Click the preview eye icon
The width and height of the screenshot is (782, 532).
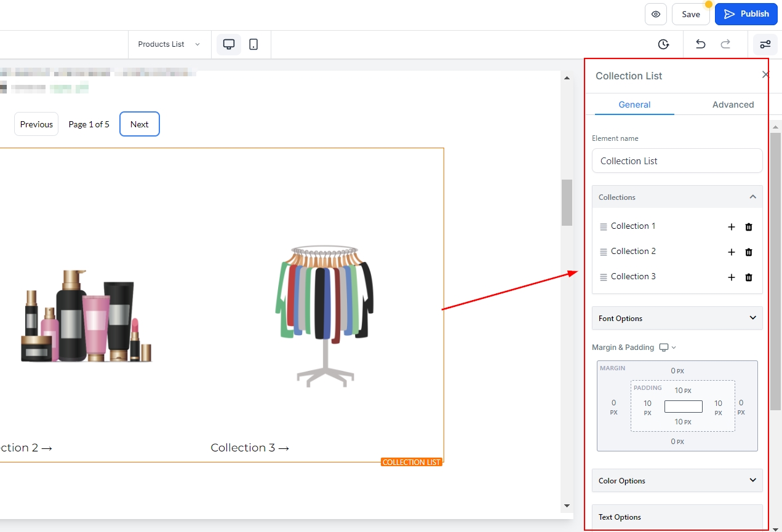655,14
